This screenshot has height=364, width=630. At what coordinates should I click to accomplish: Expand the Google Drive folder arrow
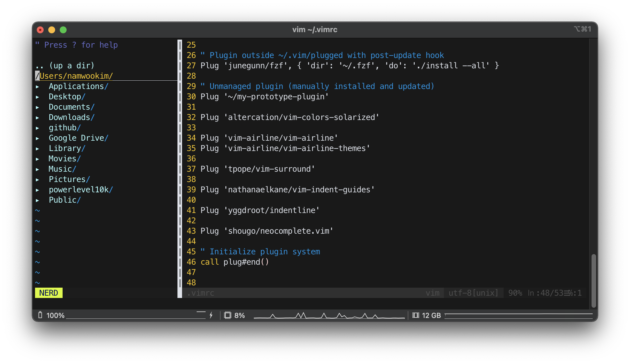pyautogui.click(x=37, y=138)
